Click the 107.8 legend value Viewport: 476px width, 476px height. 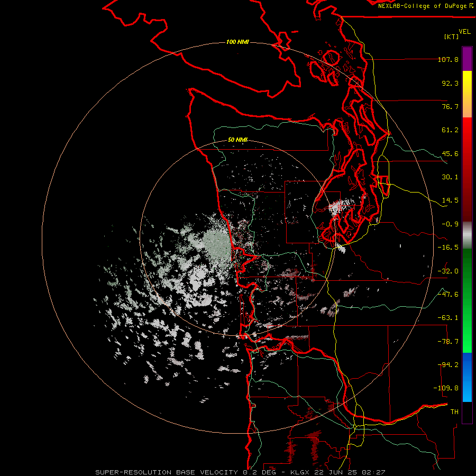(448, 59)
